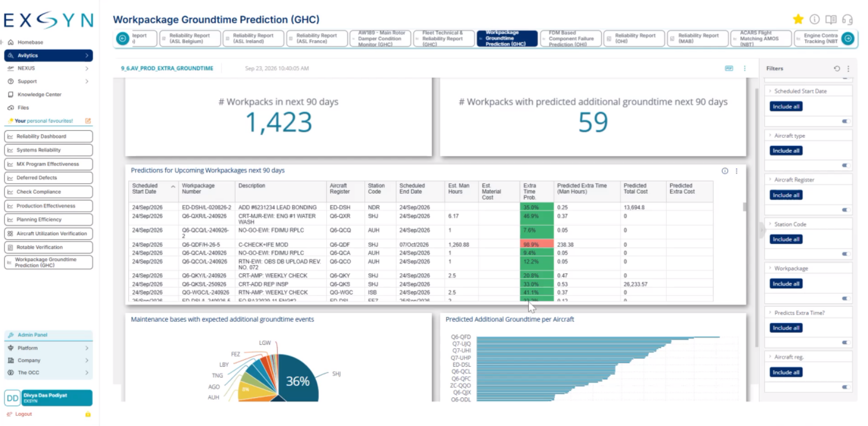Open Predictions table widget three-dot menu
This screenshot has width=868, height=426.
coord(736,171)
